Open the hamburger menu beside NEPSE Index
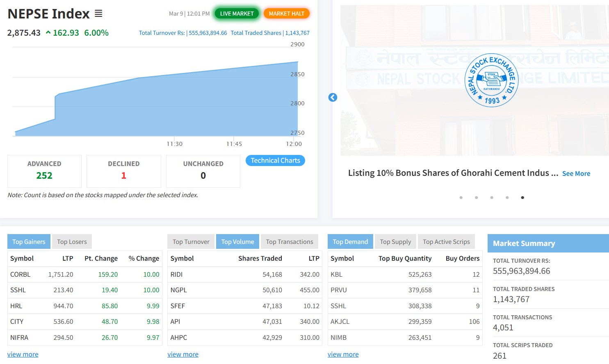Image resolution: width=609 pixels, height=364 pixels. 98,14
